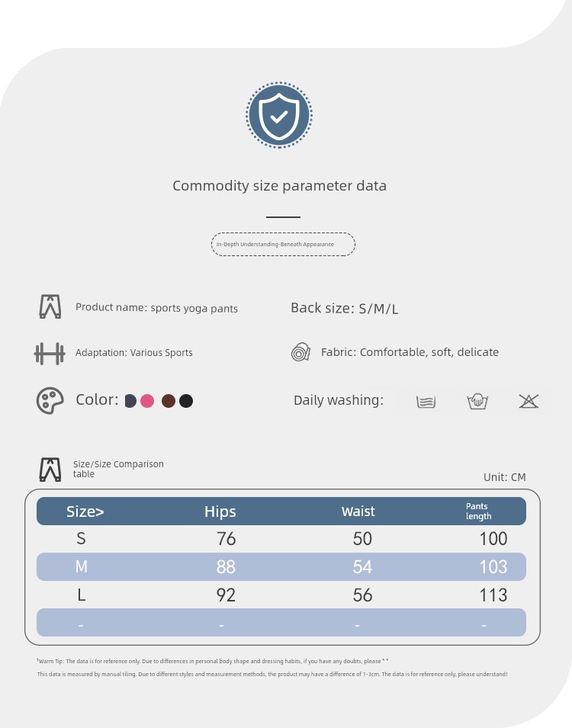Select the black color swatch
The height and width of the screenshot is (728, 572).
coord(186,401)
